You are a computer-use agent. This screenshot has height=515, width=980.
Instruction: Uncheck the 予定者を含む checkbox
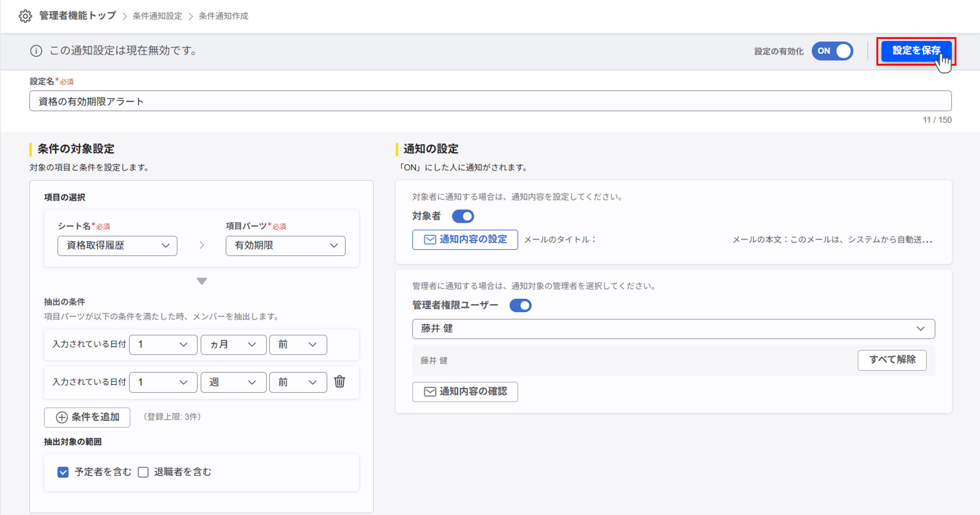63,472
